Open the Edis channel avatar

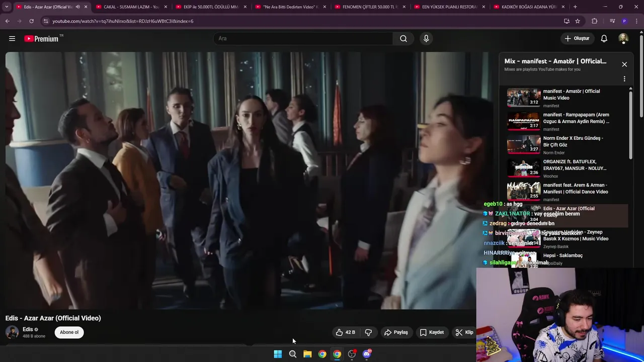pos(12,332)
